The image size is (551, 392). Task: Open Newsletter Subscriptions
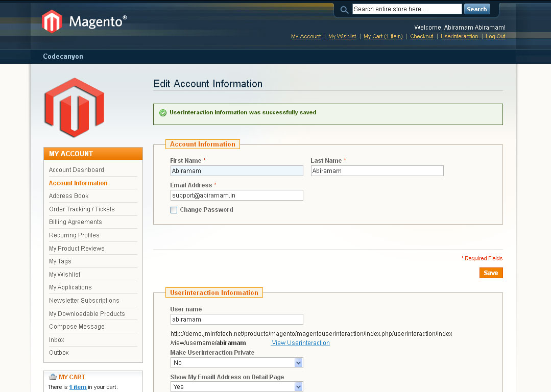[84, 301]
